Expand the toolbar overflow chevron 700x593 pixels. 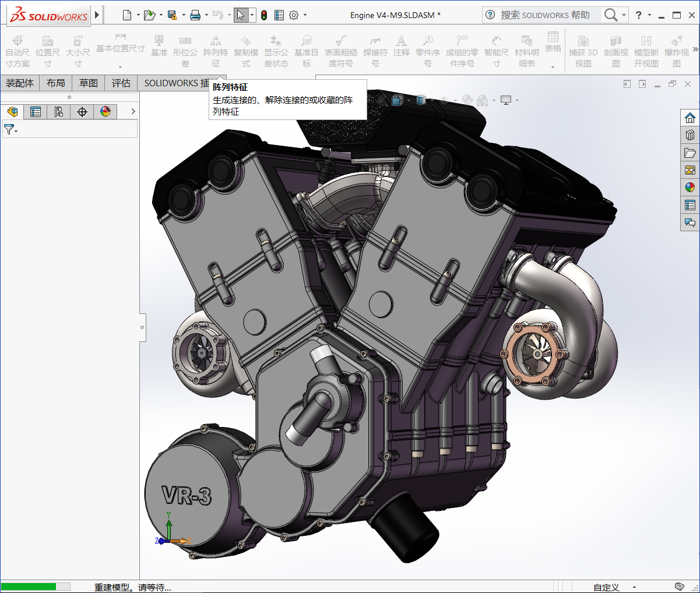(x=695, y=50)
